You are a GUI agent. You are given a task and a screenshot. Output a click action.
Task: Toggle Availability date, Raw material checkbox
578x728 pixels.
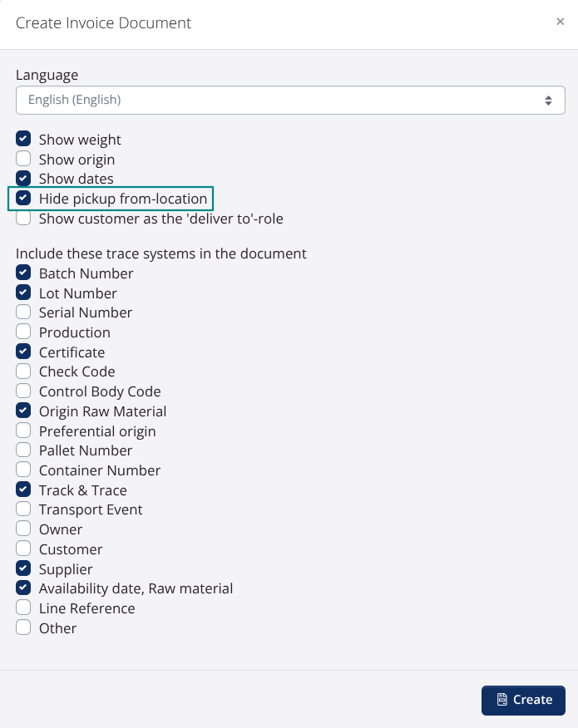(x=23, y=588)
